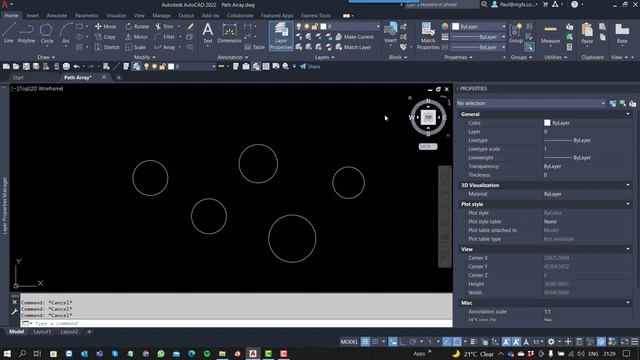640x360 pixels.
Task: Click the Array tool
Action: 165,47
